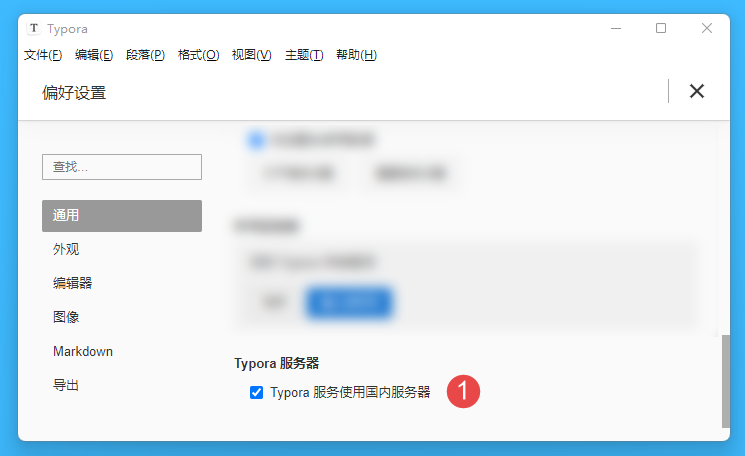
Task: Close the Typora window
Action: click(707, 28)
